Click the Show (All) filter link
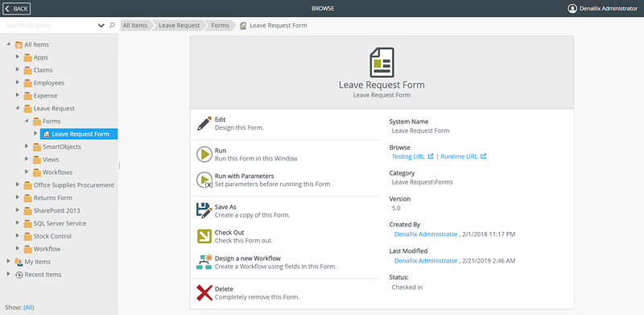 (29, 308)
